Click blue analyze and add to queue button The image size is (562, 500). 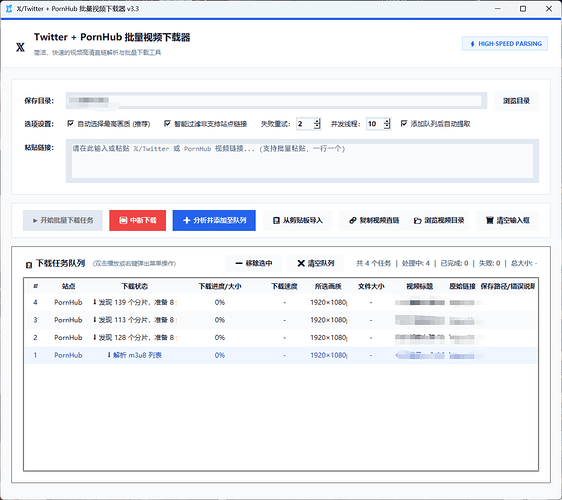(x=214, y=220)
